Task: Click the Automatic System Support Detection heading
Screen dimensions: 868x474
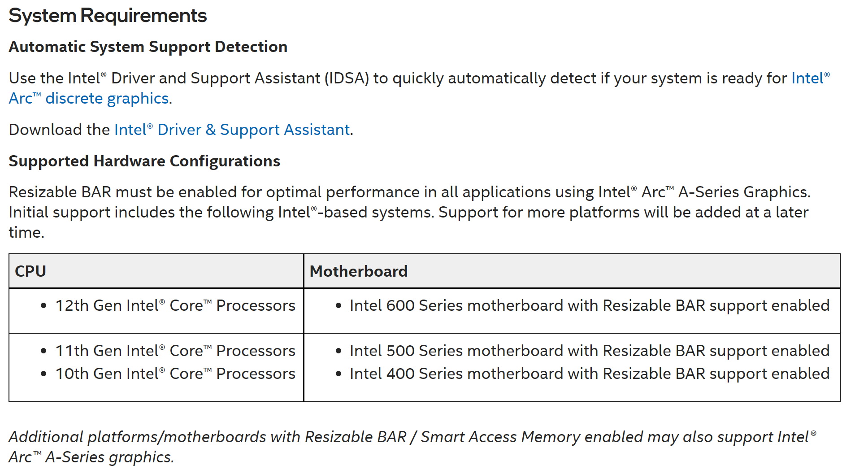Action: [x=148, y=47]
